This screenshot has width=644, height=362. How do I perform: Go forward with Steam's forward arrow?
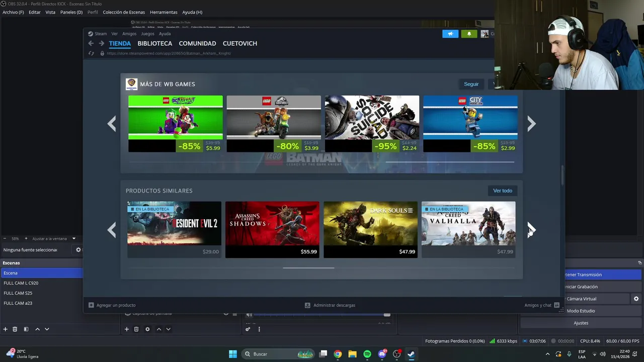point(101,44)
